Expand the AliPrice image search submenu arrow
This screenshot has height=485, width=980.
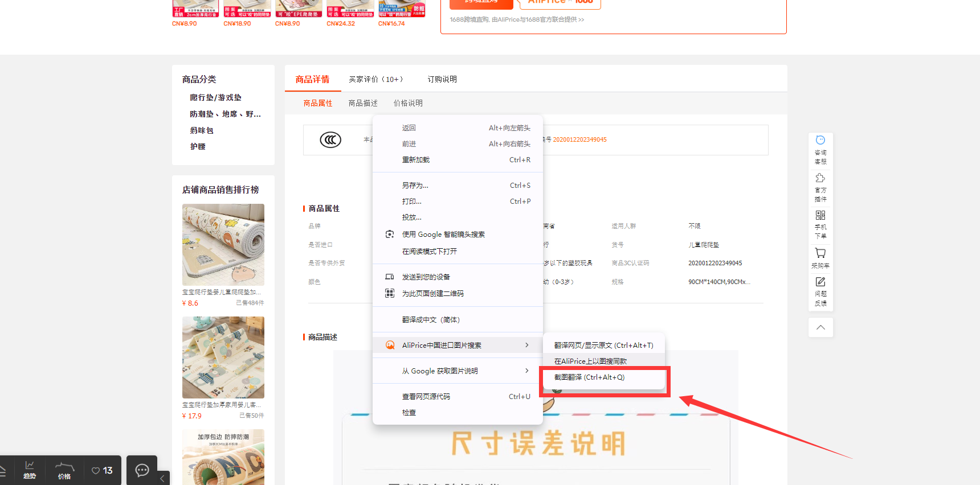coord(526,345)
